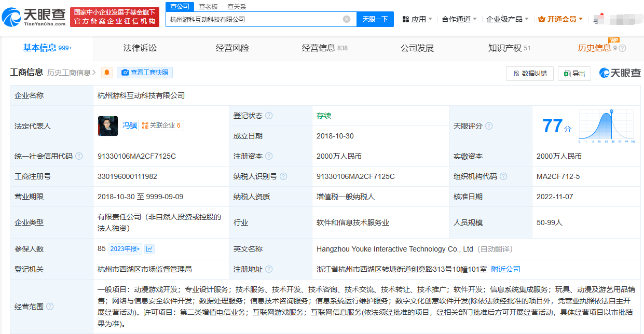
Task: Click the 天眼查 logo beside the export button
Action: pos(620,73)
